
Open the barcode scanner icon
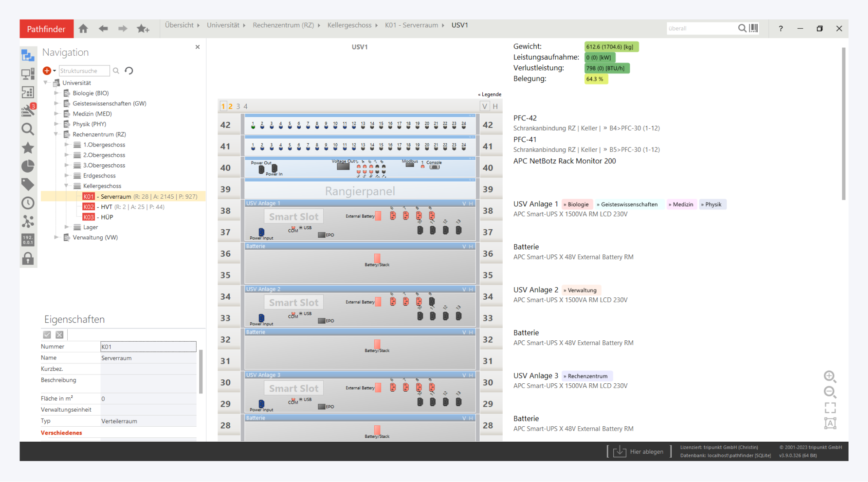[754, 28]
